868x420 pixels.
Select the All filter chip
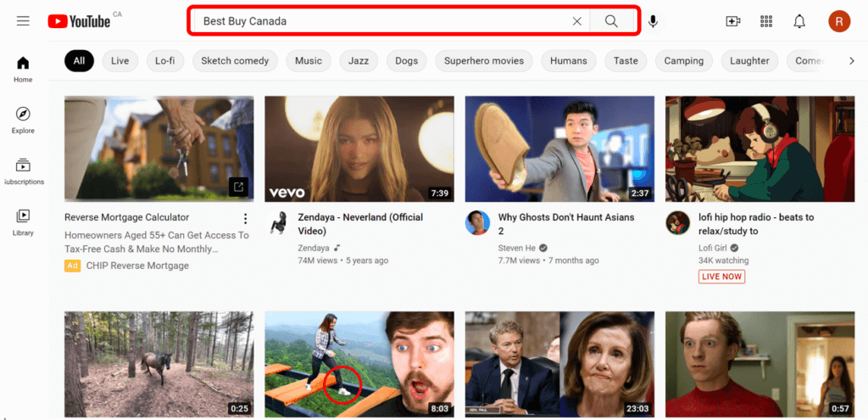[79, 61]
